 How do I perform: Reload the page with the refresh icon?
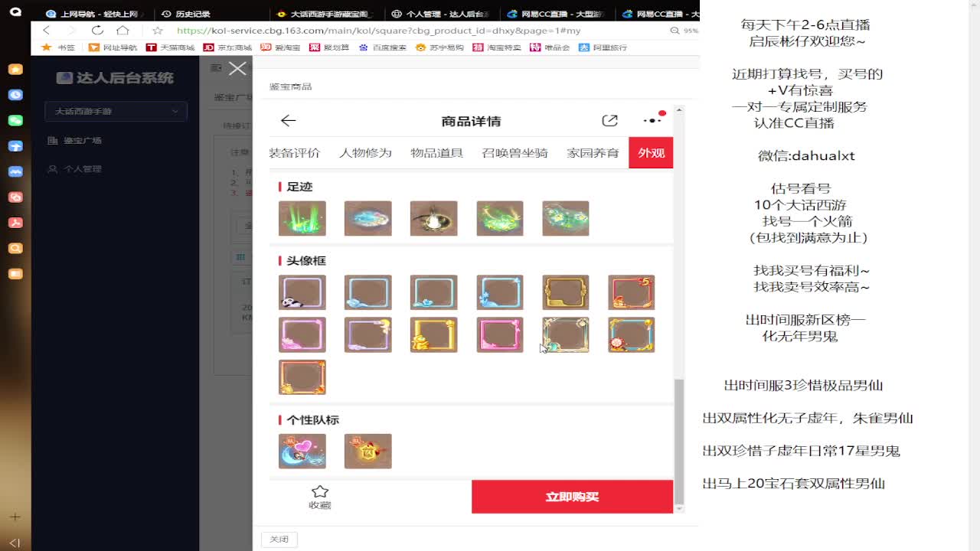(97, 31)
